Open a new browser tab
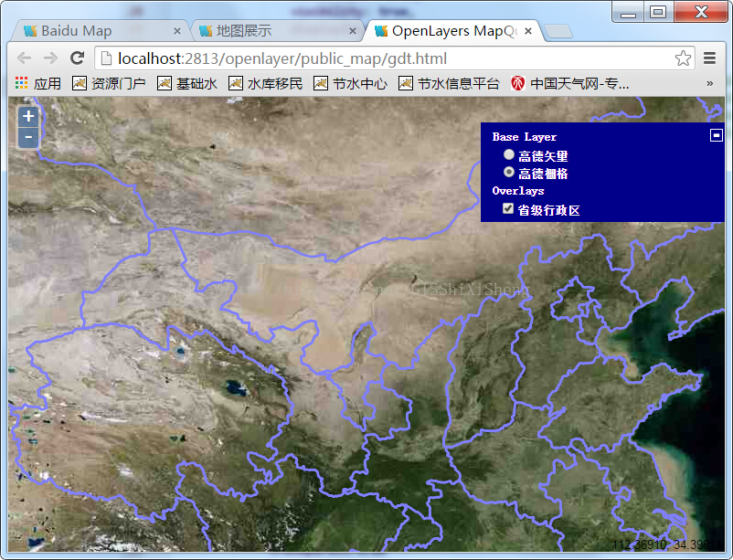The width and height of the screenshot is (733, 560). (x=558, y=31)
